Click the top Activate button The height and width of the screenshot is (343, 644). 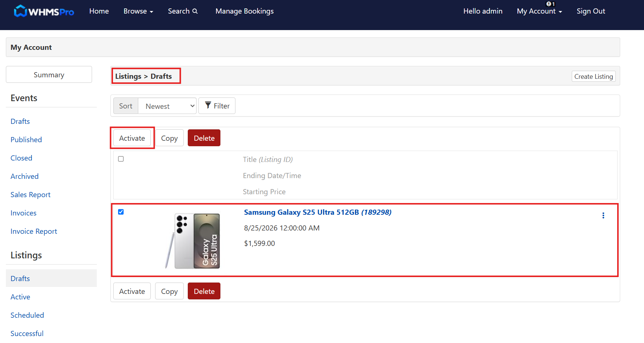coord(132,138)
